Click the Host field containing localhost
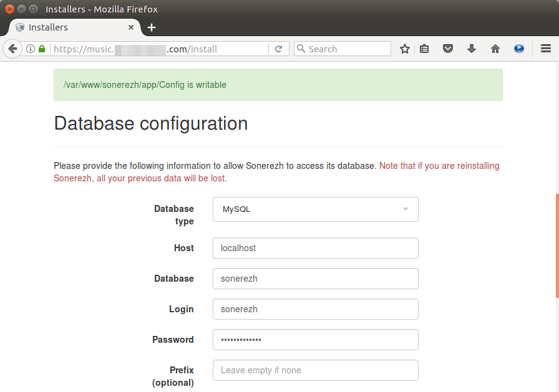Screen dimensions: 559x392 [x=315, y=248]
